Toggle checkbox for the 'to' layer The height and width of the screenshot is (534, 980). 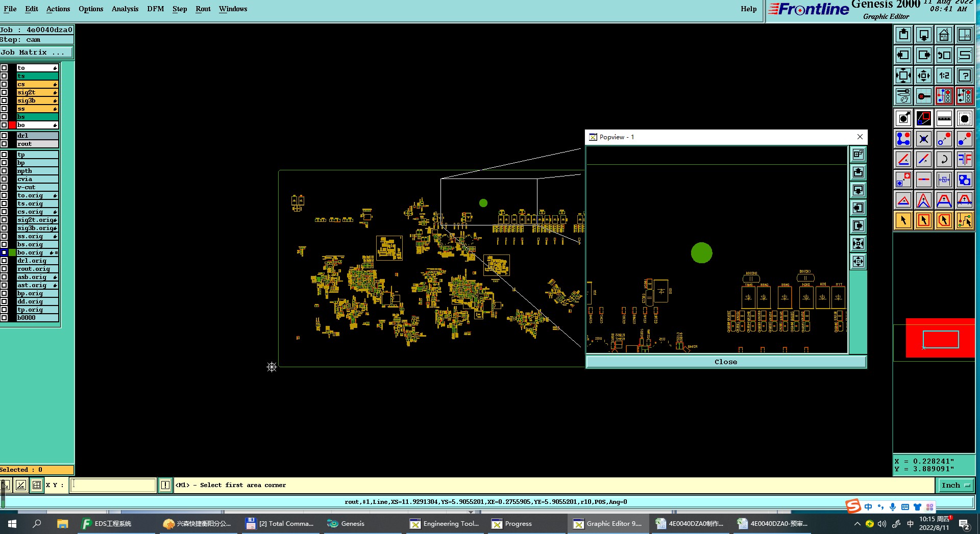coord(4,68)
